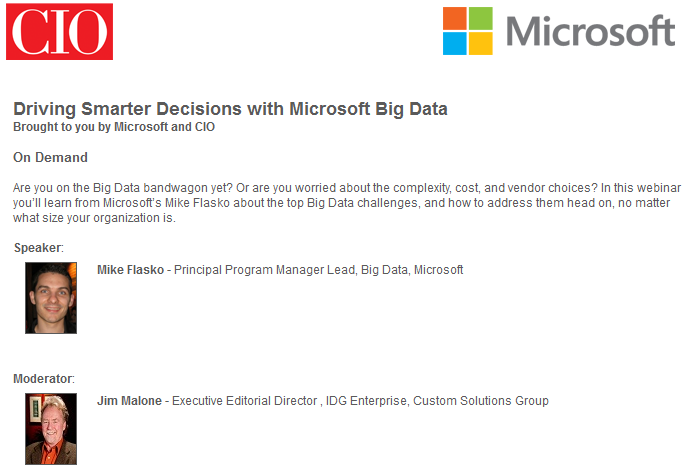
Task: Click 'Principal Program Manager Lead' job title
Action: 264,270
